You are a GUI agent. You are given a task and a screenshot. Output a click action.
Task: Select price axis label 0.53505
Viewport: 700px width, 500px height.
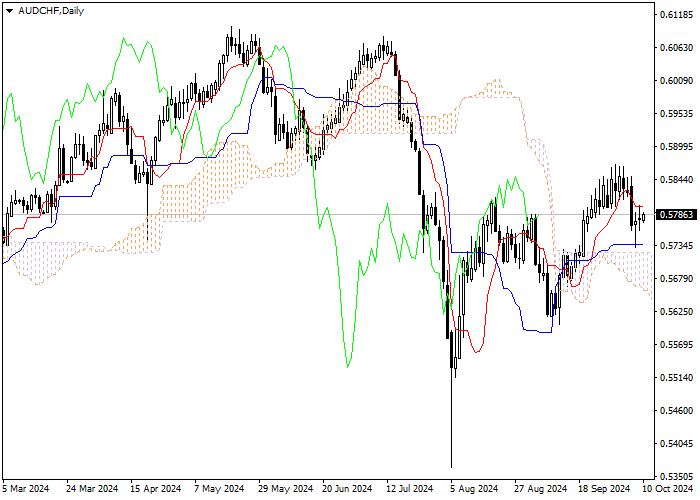click(676, 477)
